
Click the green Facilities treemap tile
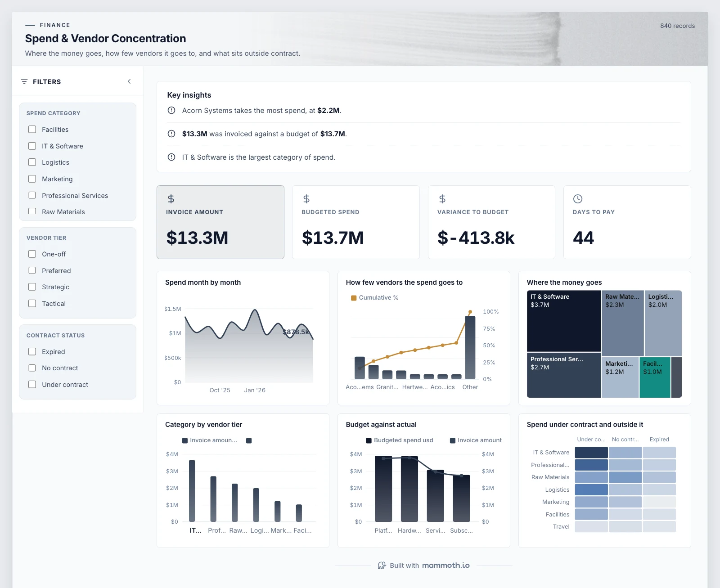[x=655, y=377]
